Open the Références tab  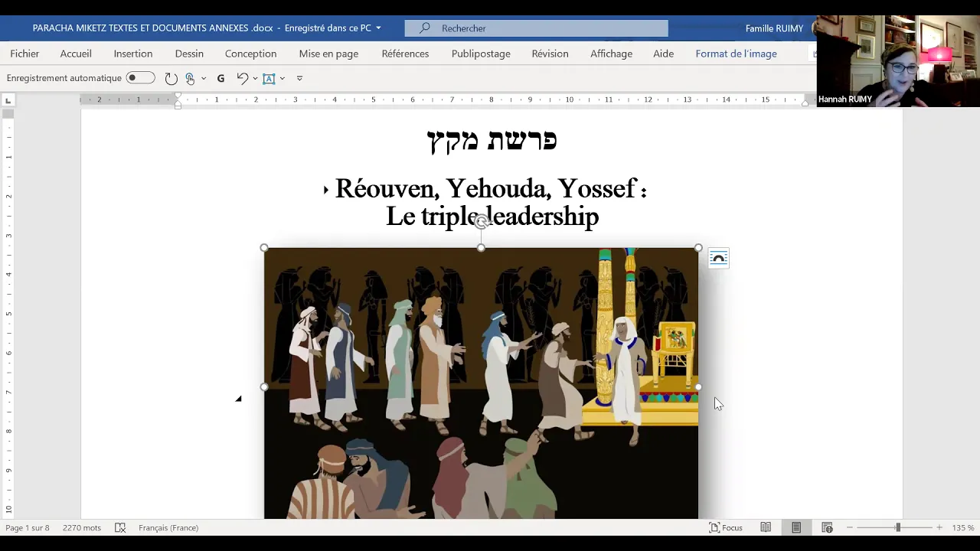point(405,54)
